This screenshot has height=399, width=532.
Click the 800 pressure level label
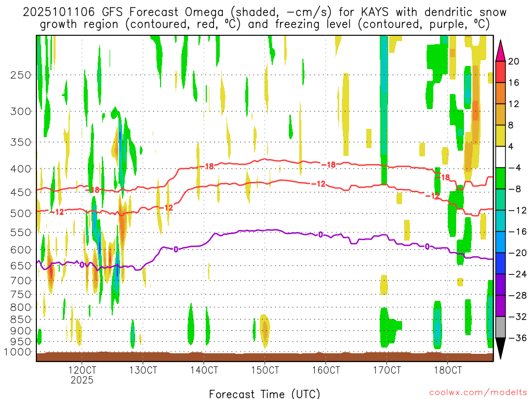(x=21, y=308)
